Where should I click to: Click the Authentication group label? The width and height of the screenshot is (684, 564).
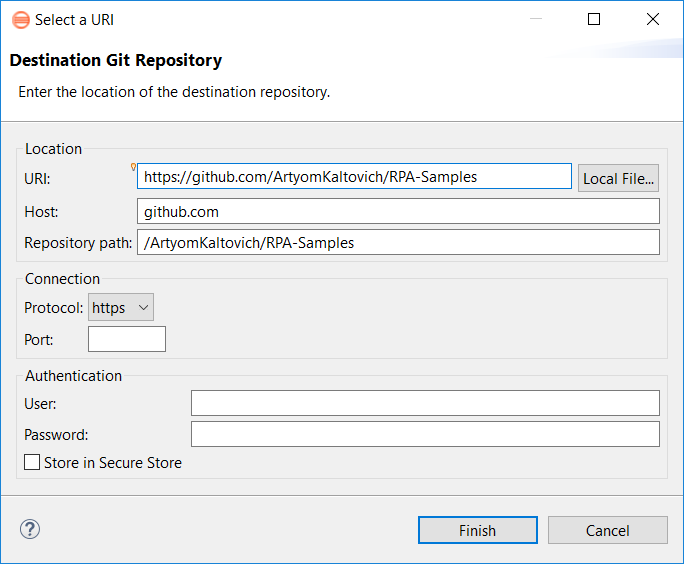click(73, 376)
